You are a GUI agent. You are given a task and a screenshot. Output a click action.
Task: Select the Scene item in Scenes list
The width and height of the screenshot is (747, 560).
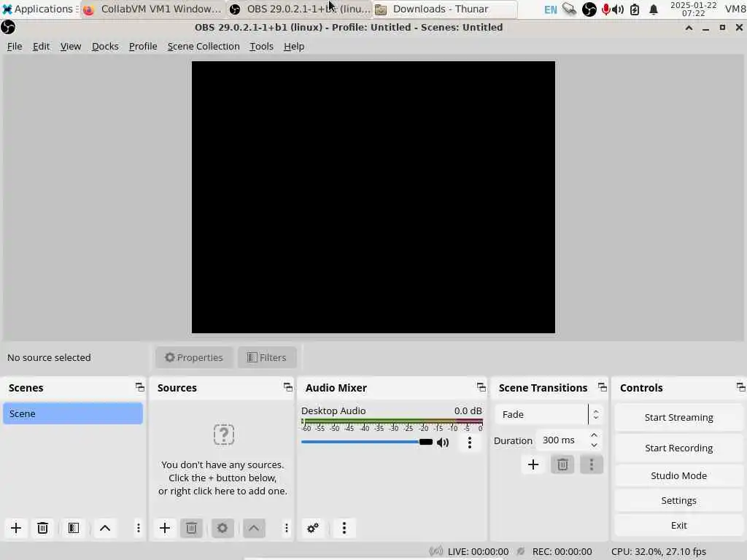pos(73,413)
